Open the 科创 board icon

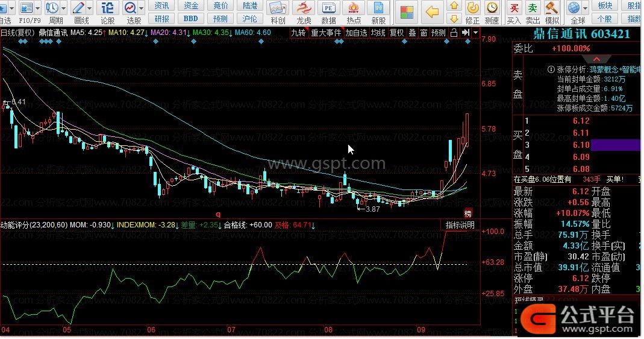[278, 8]
